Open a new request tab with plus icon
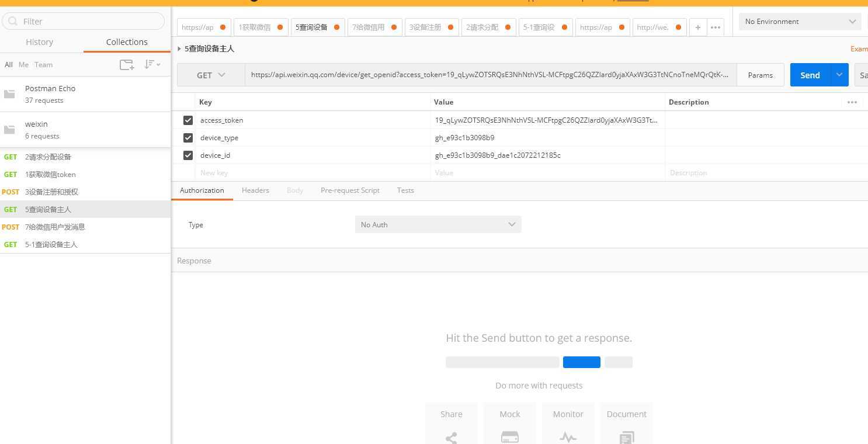Screen dimensions: 868x444 pos(697,27)
